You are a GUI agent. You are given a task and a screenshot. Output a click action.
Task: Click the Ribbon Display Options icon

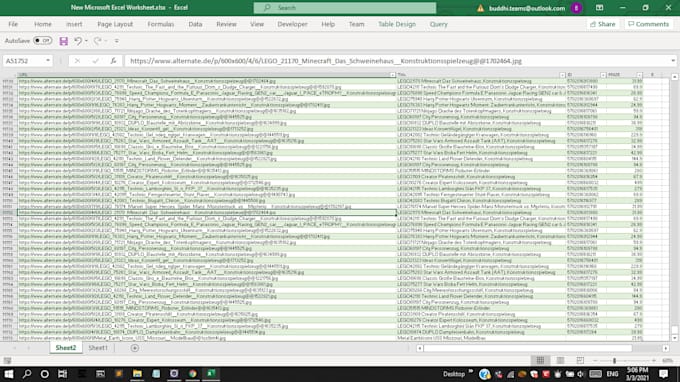pos(599,8)
